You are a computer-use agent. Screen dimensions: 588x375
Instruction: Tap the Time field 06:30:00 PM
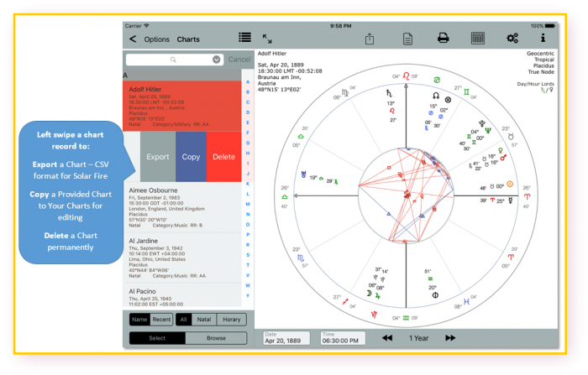(343, 338)
